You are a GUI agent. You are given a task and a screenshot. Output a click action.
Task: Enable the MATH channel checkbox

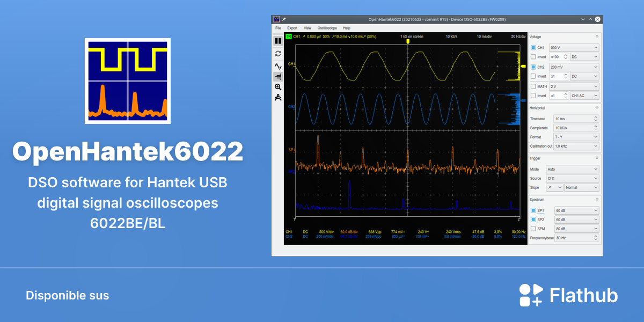point(533,86)
